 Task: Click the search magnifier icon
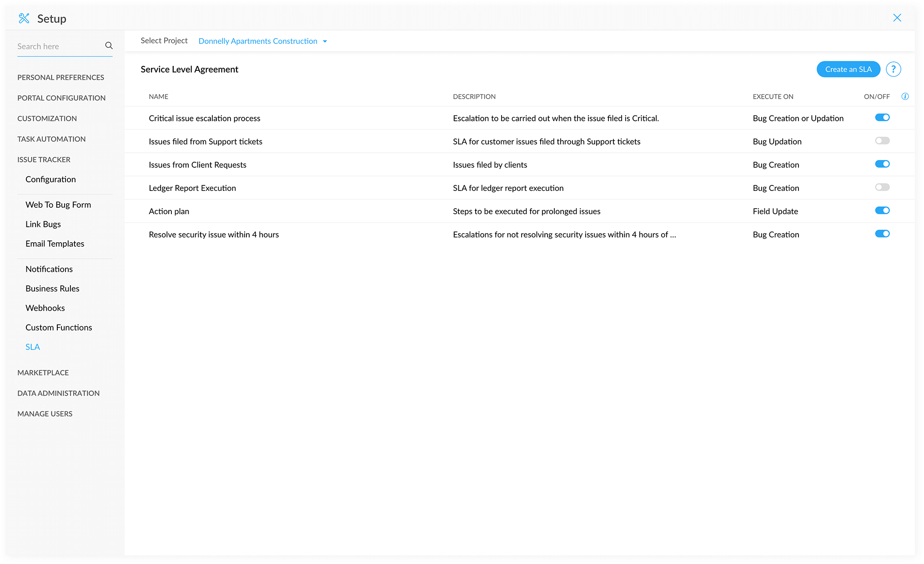[109, 45]
